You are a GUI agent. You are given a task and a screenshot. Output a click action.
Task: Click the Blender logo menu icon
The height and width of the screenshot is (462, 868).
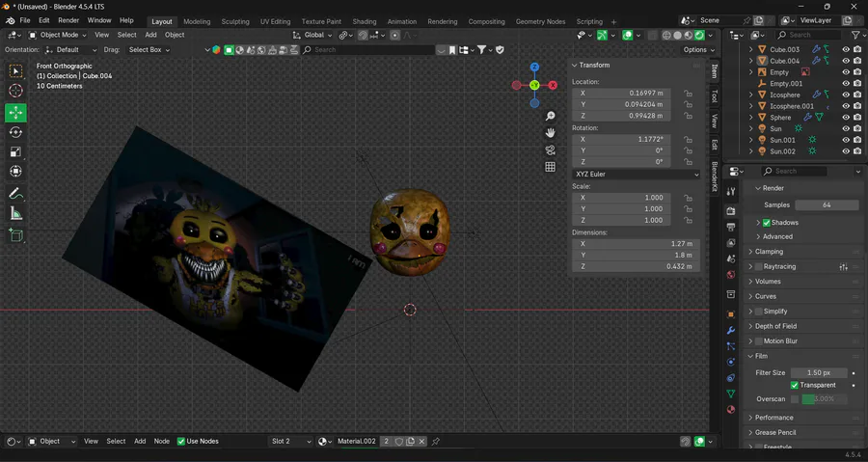10,20
